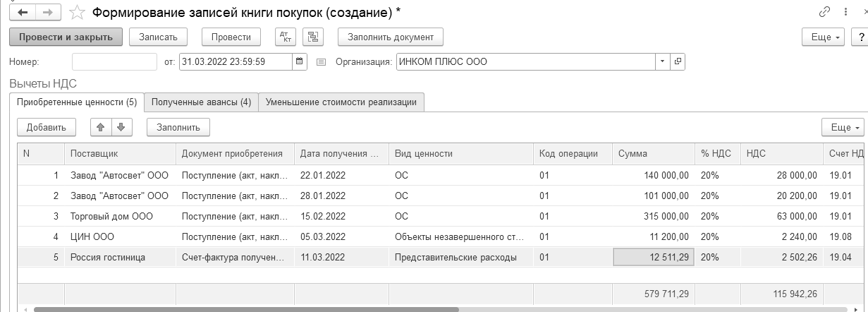Click the Номер input field
The height and width of the screenshot is (312, 868).
[114, 62]
